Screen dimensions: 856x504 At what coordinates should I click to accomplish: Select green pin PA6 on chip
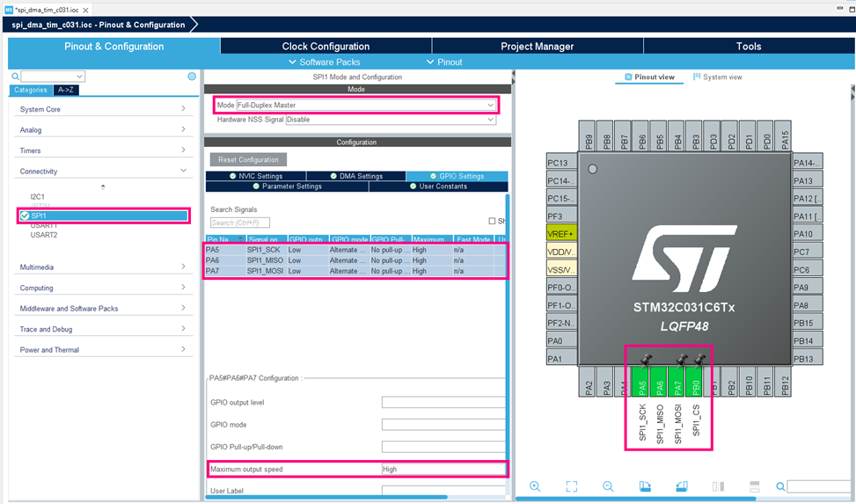pyautogui.click(x=660, y=381)
